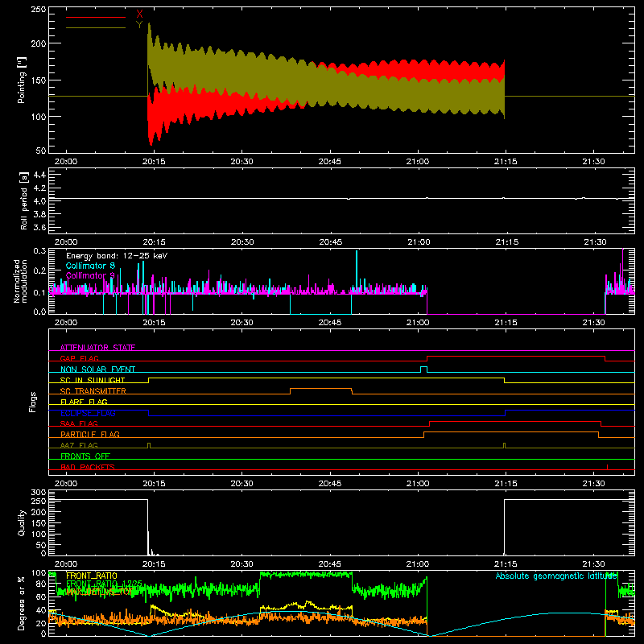
Task: Click the 20:45 tick label under the Roll period plot
Action: pyautogui.click(x=331, y=242)
